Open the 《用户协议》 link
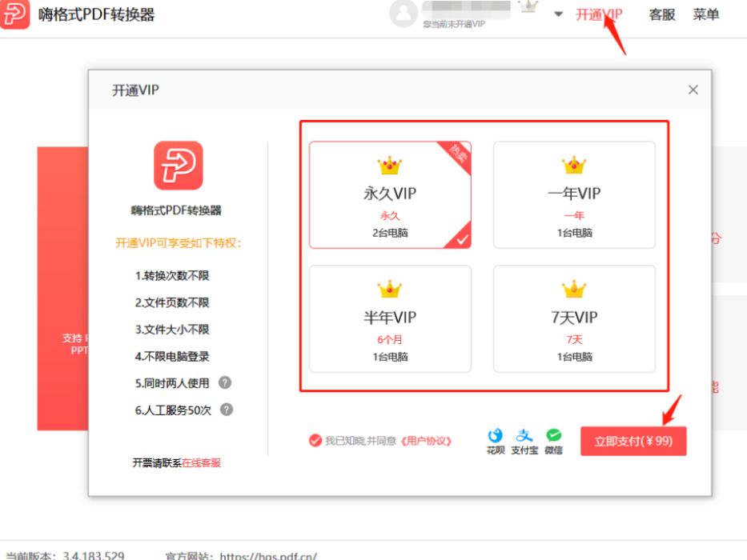 click(x=427, y=441)
